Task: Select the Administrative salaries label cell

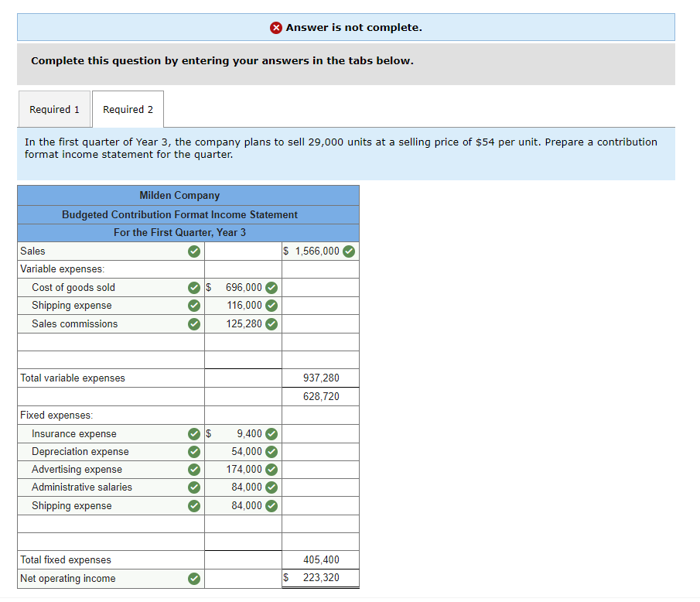Action: (111, 487)
